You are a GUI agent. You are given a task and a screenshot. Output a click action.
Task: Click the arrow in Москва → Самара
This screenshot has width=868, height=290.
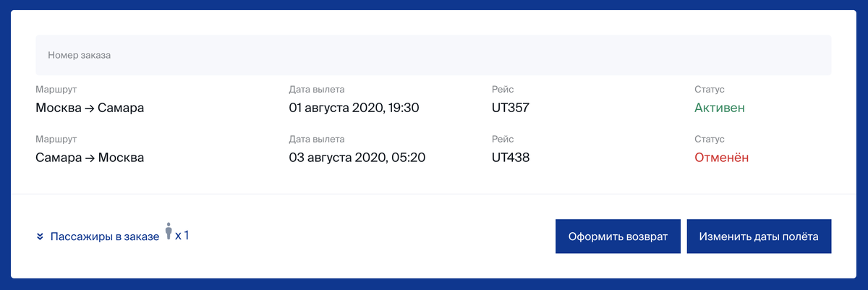point(89,109)
